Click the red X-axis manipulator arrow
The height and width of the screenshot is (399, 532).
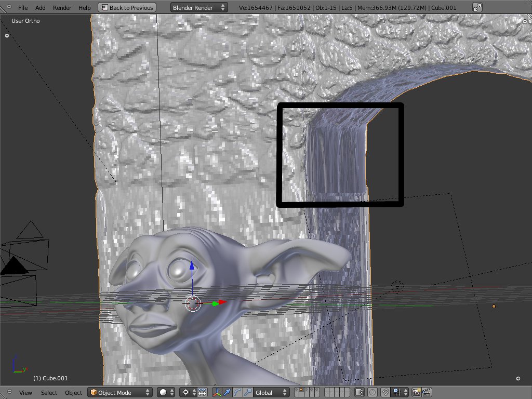coord(222,302)
